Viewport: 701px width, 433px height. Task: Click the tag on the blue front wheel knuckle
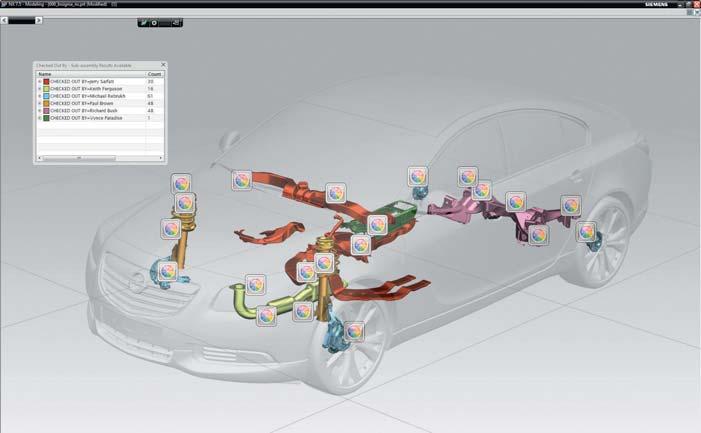354,332
